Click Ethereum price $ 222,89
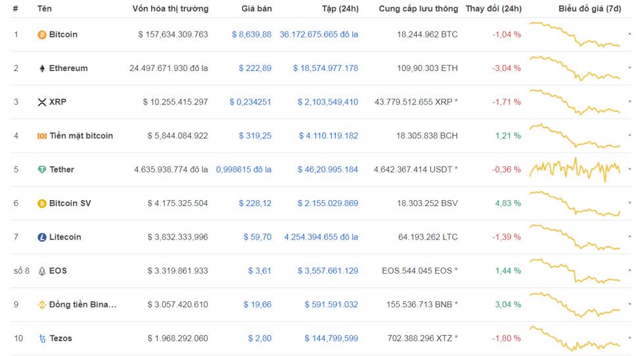Viewport: 644px width, 356px height. (x=255, y=68)
